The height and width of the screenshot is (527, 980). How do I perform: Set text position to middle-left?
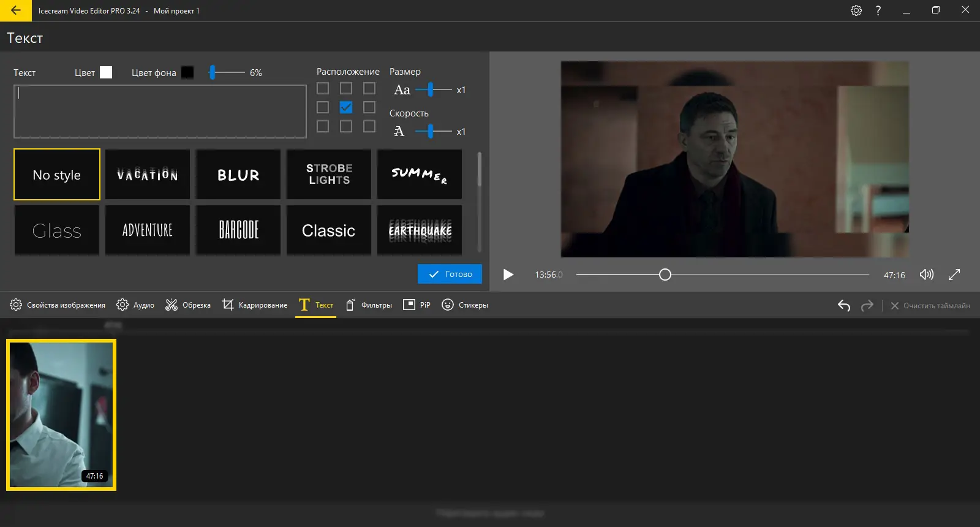[323, 107]
